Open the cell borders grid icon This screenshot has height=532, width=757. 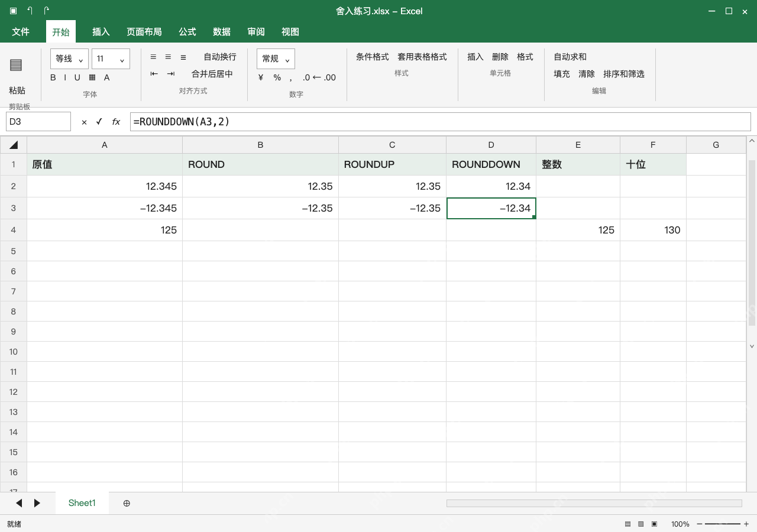[x=92, y=77]
